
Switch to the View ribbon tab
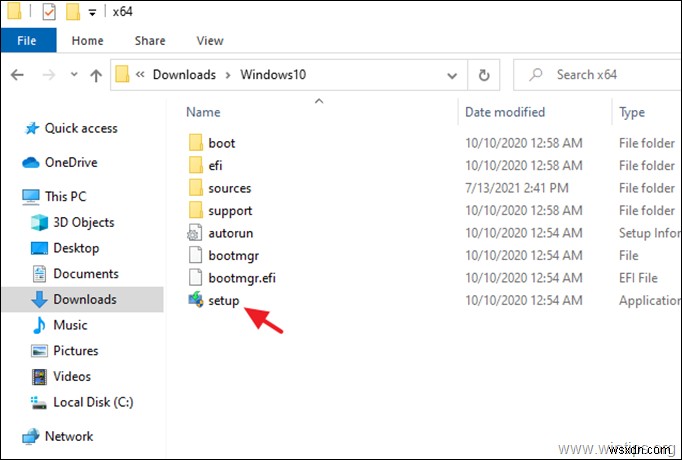[210, 40]
